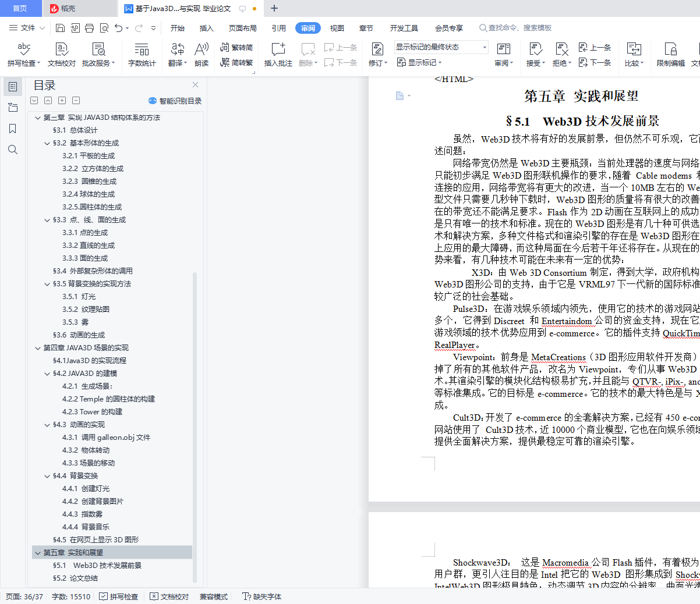Run Document Proofreading (文档校对)
This screenshot has width=700, height=604.
click(x=62, y=55)
